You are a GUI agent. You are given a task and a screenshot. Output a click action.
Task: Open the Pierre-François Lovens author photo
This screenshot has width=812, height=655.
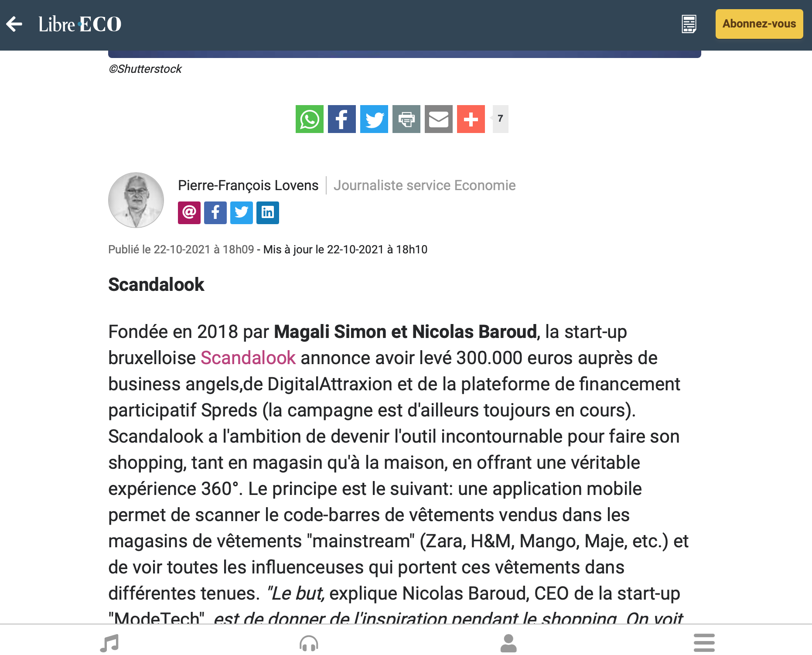pos(136,200)
